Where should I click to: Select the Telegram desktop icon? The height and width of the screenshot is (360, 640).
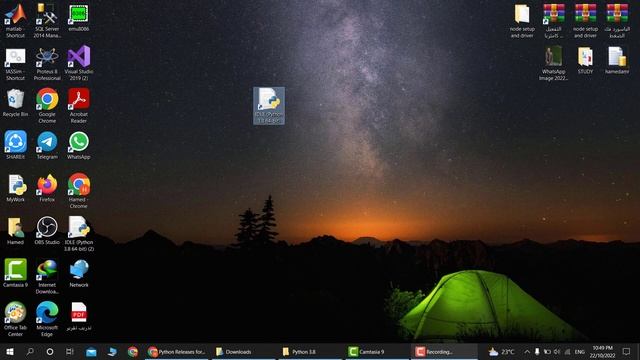(x=47, y=145)
